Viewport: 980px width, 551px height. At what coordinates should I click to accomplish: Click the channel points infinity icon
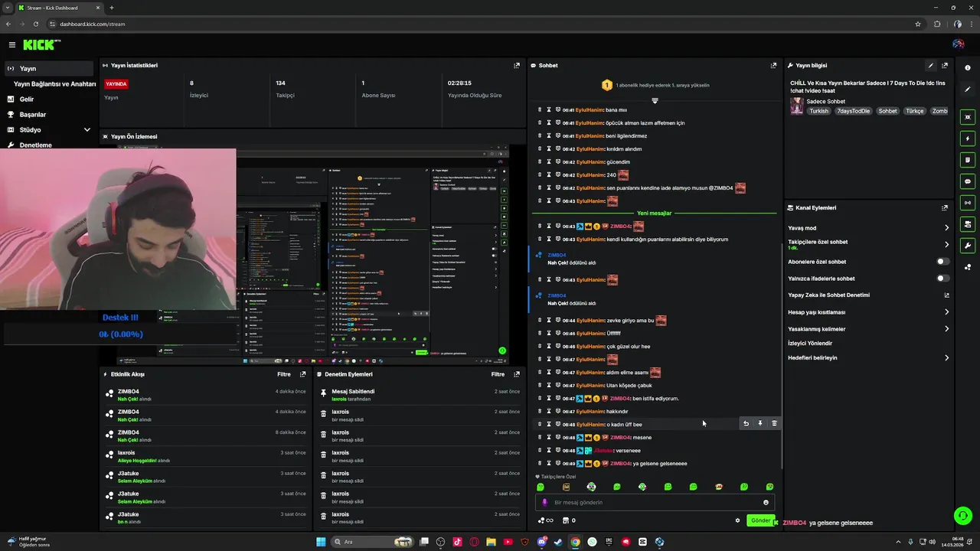tap(546, 520)
